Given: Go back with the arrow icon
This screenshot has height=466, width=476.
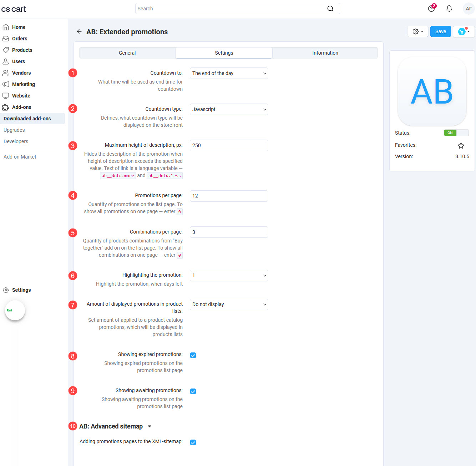Looking at the screenshot, I should (x=79, y=32).
